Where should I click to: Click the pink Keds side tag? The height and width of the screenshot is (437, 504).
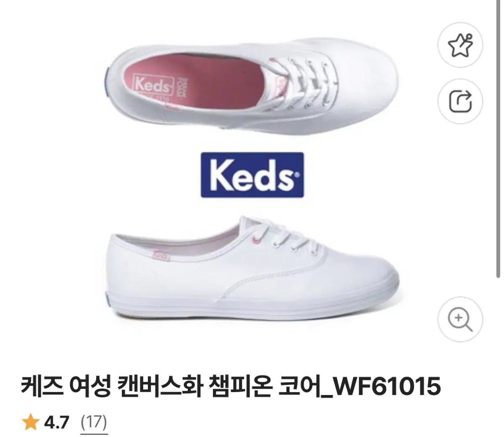(x=160, y=255)
